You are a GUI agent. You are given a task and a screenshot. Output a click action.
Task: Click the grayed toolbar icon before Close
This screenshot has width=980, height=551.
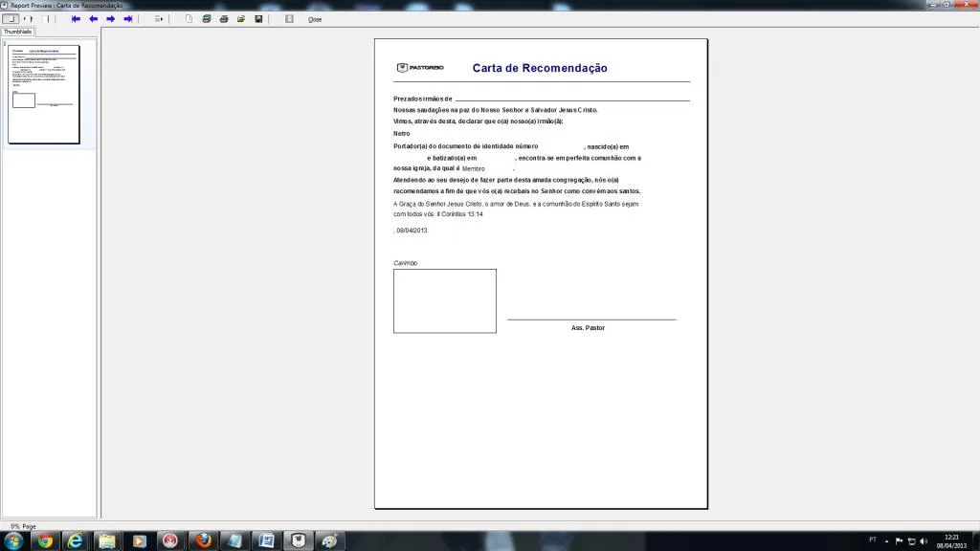tap(289, 19)
